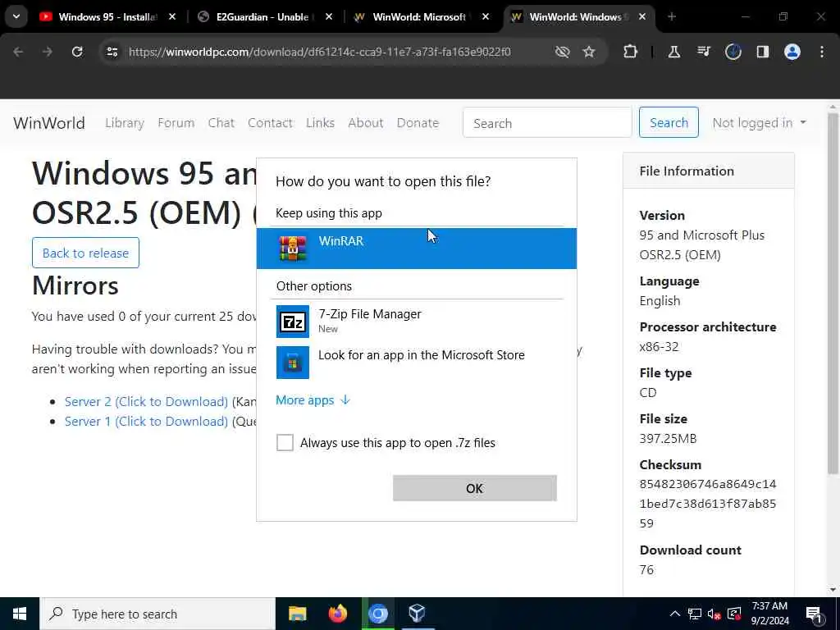Image resolution: width=840 pixels, height=630 pixels.
Task: Click the browser Forward arrow
Action: [48, 52]
